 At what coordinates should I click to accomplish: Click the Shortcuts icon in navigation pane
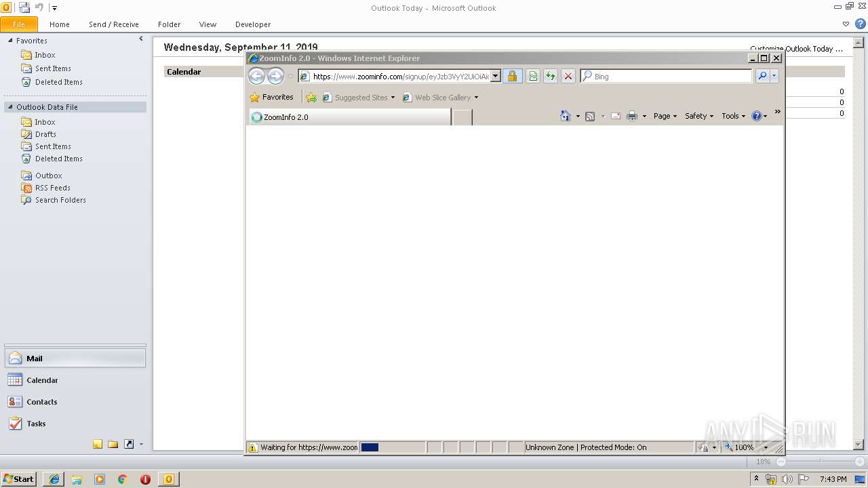click(x=129, y=445)
